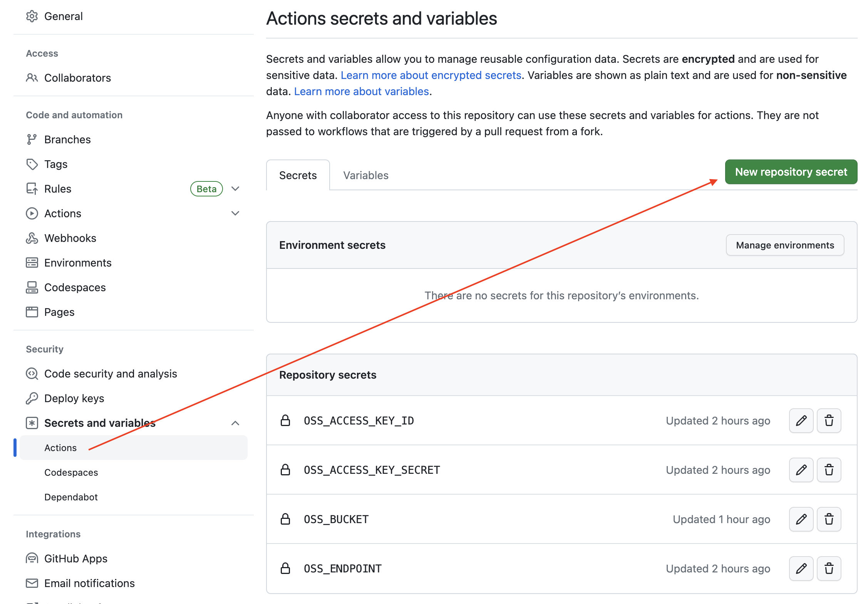Collapse the Secrets and variables section
The width and height of the screenshot is (868, 604).
[x=235, y=423]
